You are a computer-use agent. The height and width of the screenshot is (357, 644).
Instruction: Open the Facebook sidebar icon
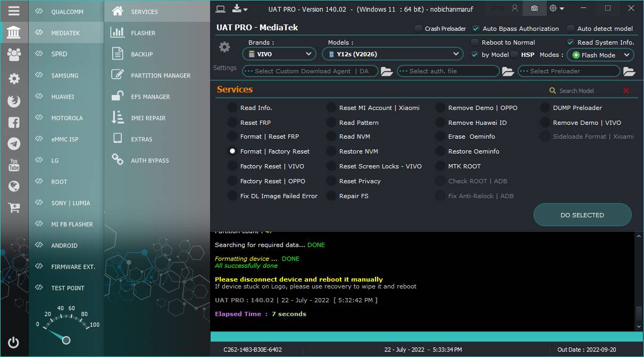[14, 123]
